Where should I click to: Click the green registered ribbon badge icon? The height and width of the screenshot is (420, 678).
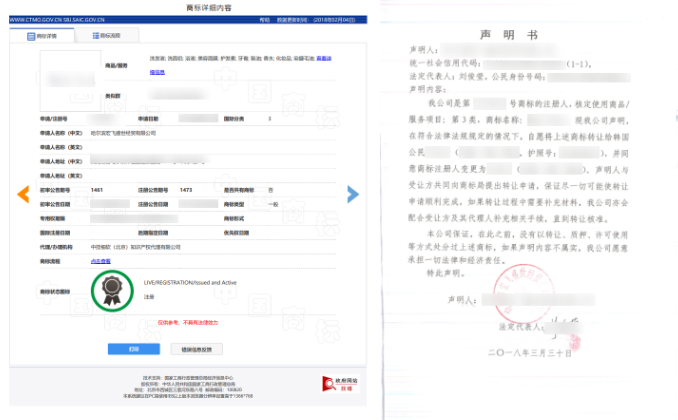click(112, 291)
